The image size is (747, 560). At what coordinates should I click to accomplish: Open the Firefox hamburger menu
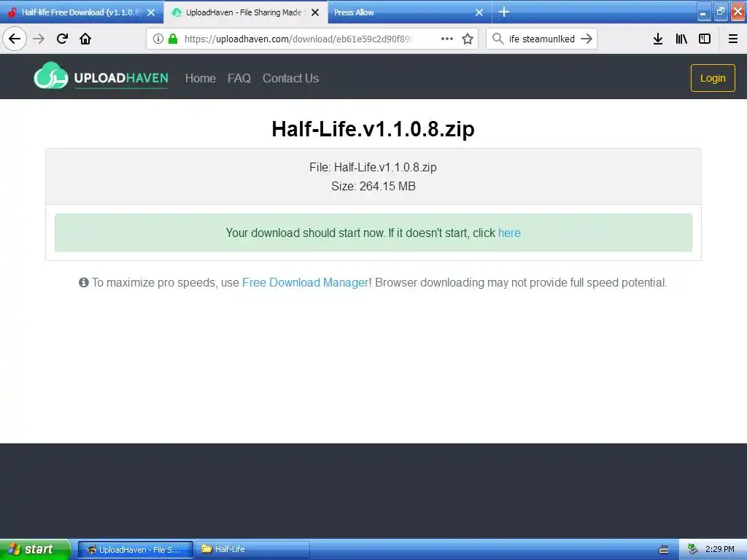732,39
